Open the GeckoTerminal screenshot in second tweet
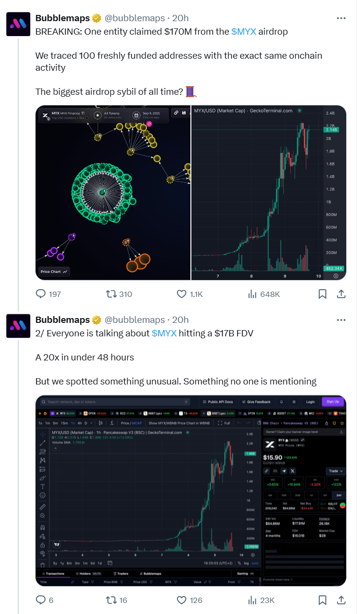Screen dimensions: 364x614 pos(191,491)
